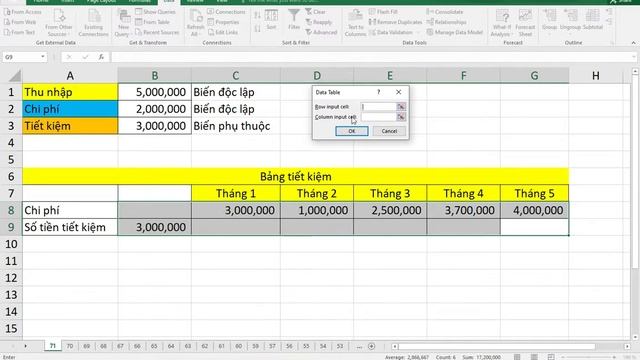Click the Consolidate icon
The width and height of the screenshot is (640, 360).
[x=430, y=12]
